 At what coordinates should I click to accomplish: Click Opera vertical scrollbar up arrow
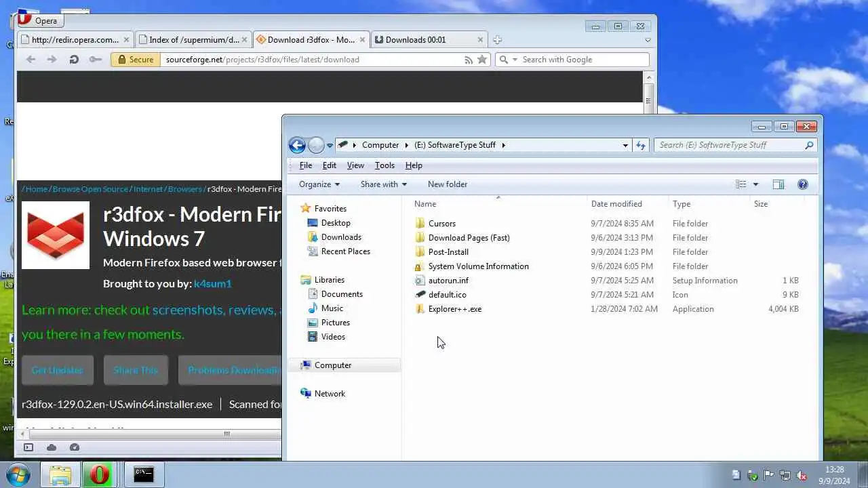(x=648, y=77)
